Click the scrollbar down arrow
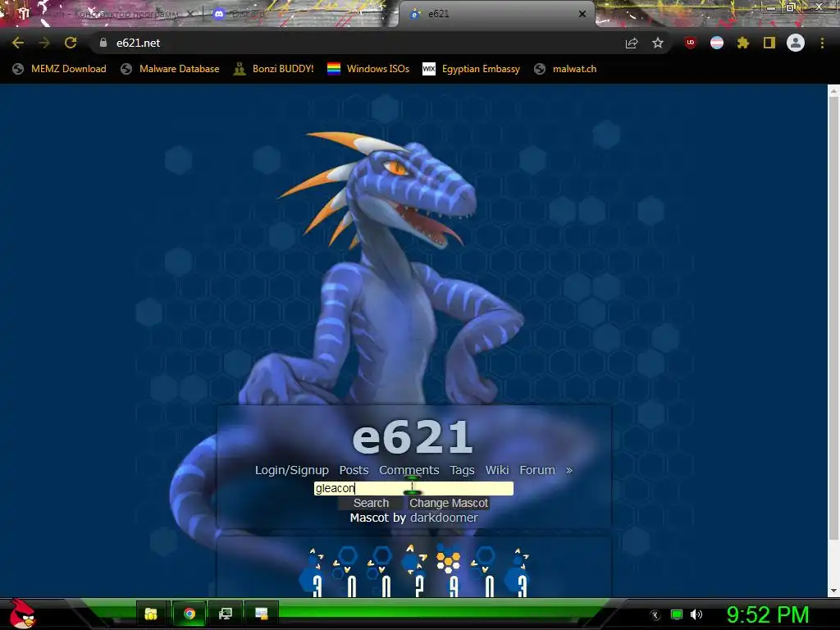 tap(833, 591)
